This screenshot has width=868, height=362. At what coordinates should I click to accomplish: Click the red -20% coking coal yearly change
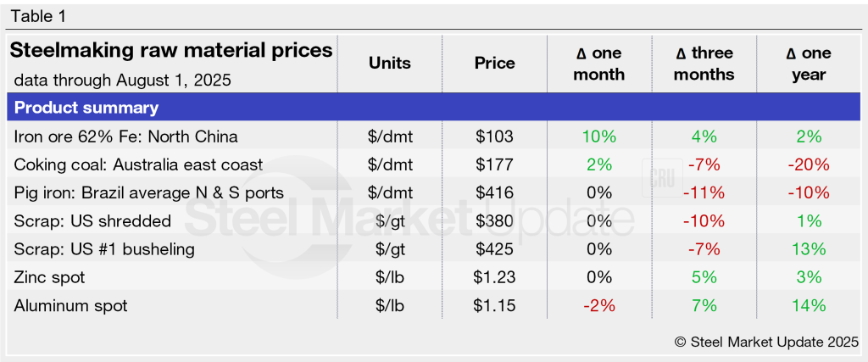click(x=809, y=164)
